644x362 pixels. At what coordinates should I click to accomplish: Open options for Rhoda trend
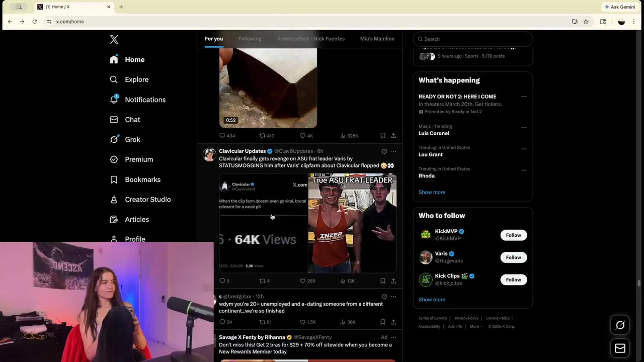(524, 170)
